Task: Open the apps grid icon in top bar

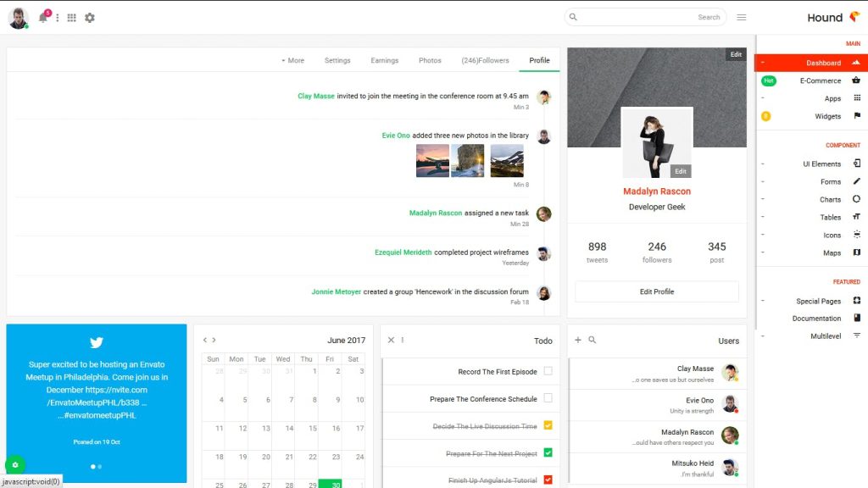Action: pos(71,17)
